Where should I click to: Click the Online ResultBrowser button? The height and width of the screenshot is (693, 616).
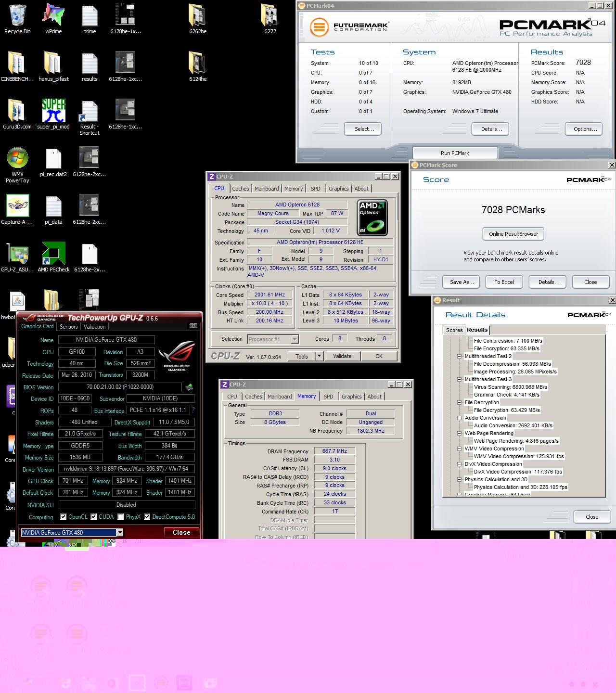pyautogui.click(x=513, y=234)
